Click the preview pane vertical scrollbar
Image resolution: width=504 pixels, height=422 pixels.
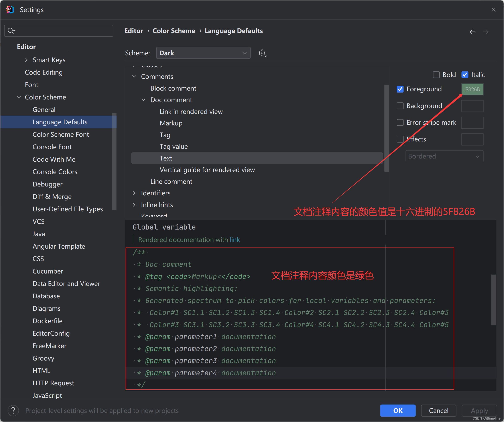[493, 299]
